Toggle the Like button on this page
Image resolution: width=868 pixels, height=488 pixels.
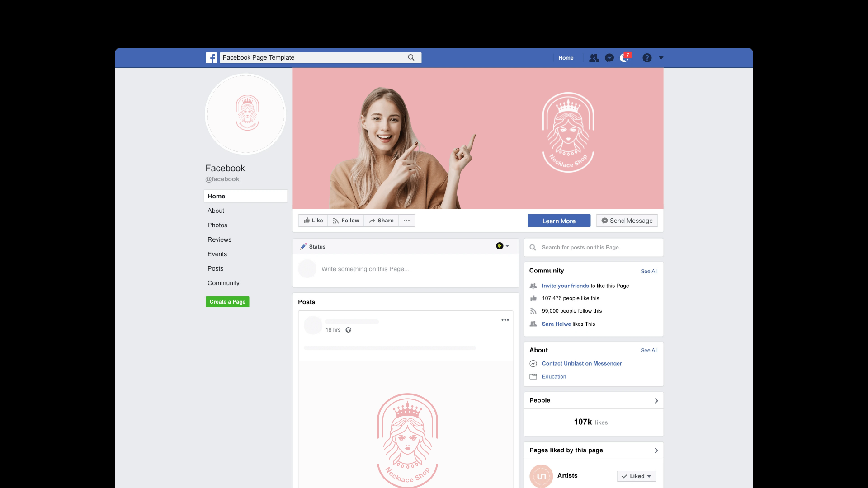click(x=312, y=221)
